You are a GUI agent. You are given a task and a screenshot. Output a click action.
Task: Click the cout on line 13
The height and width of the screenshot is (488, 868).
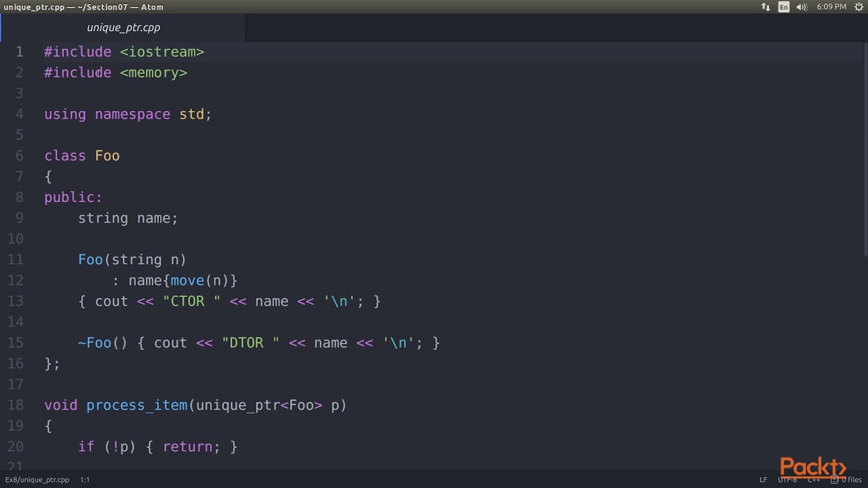pyautogui.click(x=111, y=302)
